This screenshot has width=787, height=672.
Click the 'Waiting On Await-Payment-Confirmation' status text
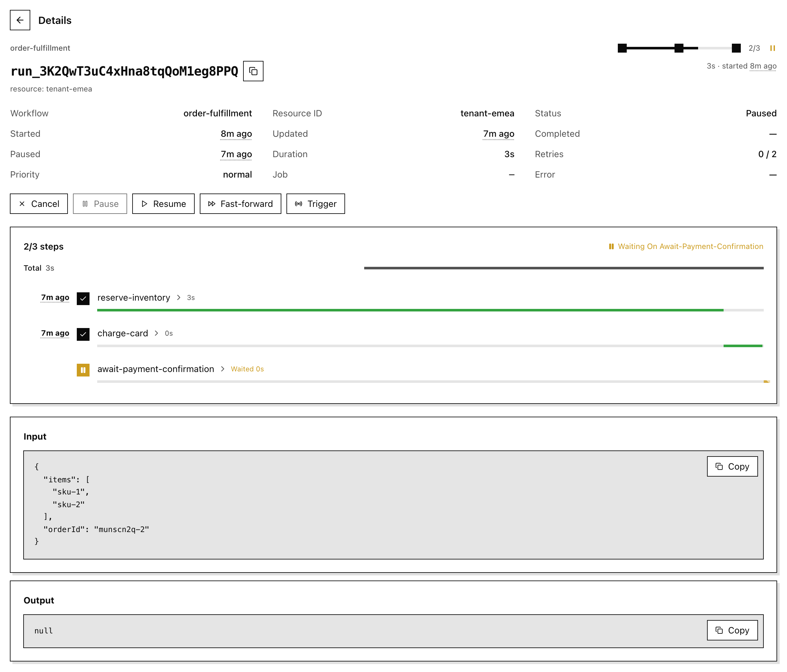click(690, 246)
